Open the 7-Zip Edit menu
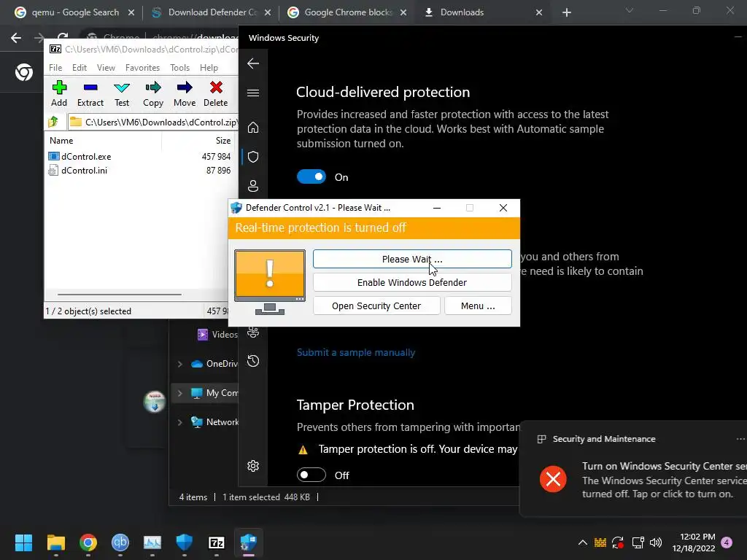 click(79, 68)
